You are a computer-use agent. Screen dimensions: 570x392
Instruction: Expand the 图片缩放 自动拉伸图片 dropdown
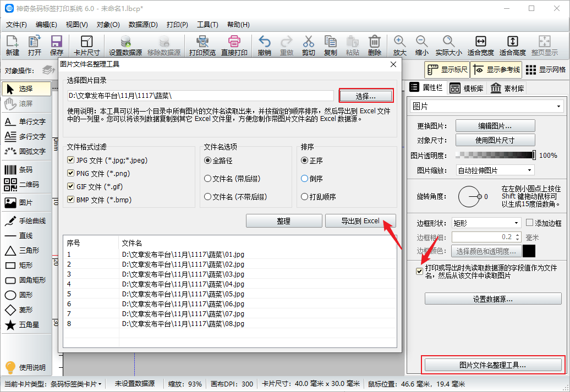(495, 170)
